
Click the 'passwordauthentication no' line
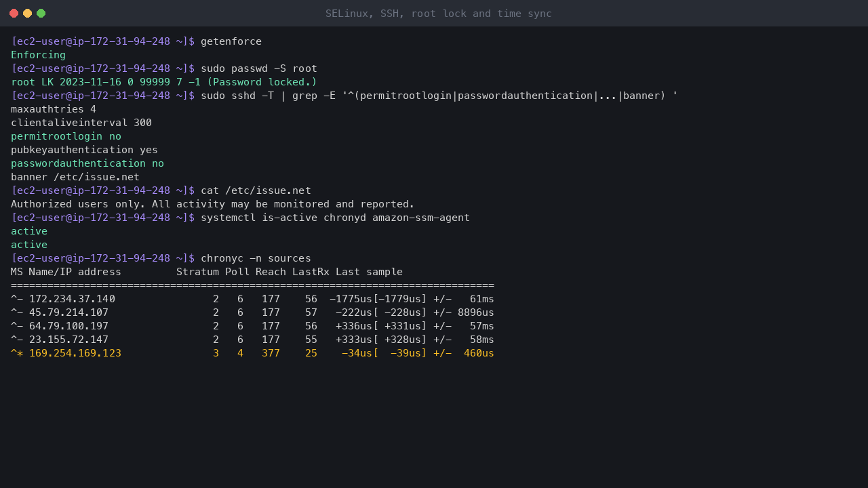(x=87, y=163)
